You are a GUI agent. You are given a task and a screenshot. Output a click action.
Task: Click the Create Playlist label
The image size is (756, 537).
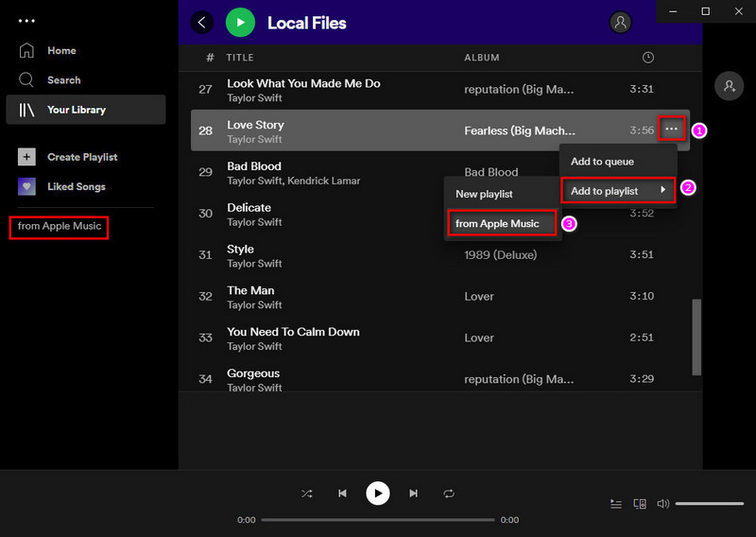(82, 157)
